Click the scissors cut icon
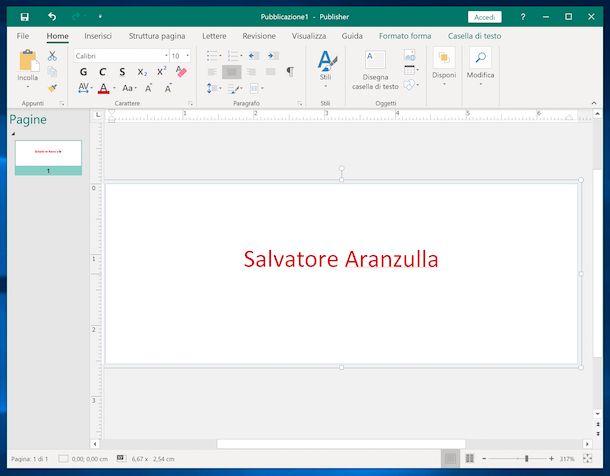610x476 pixels. [52, 56]
